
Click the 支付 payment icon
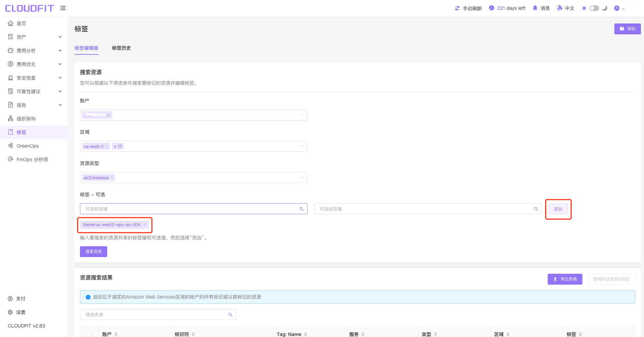(10, 299)
